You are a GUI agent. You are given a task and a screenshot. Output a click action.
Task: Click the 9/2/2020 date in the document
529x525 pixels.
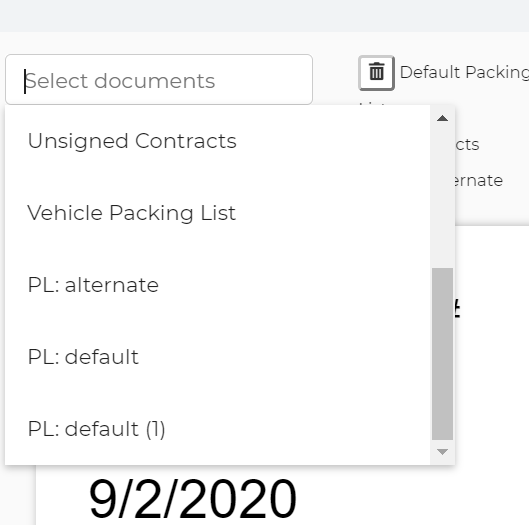193,499
